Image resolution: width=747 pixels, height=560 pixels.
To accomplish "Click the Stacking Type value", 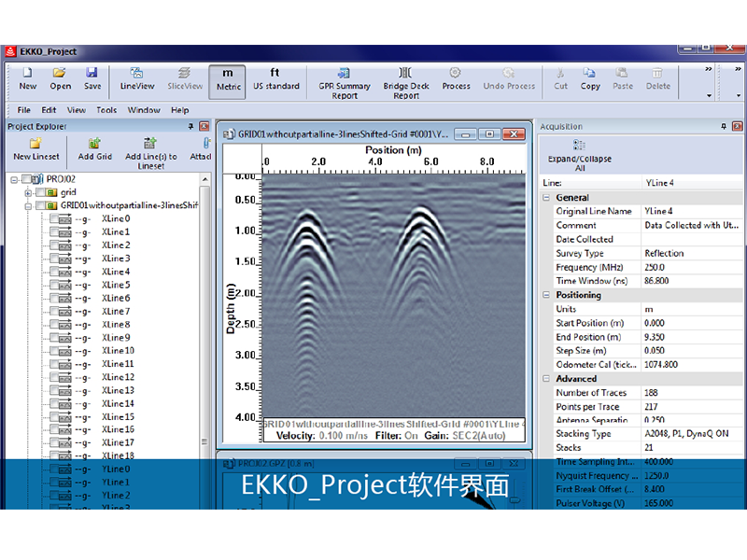I will click(686, 434).
